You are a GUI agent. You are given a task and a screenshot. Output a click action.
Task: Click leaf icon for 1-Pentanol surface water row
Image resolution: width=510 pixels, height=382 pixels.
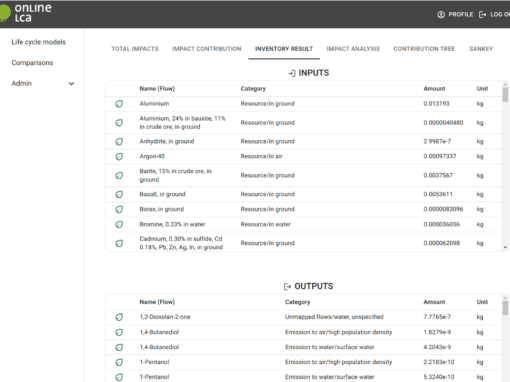click(x=119, y=377)
